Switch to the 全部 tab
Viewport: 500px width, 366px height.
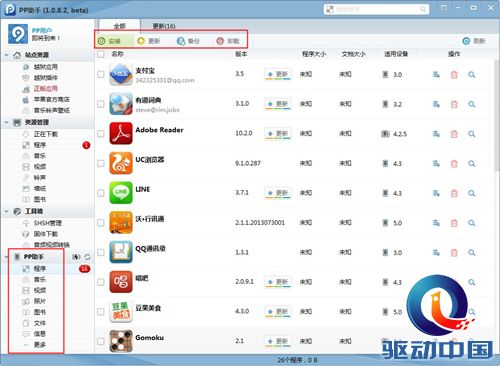pyautogui.click(x=119, y=26)
